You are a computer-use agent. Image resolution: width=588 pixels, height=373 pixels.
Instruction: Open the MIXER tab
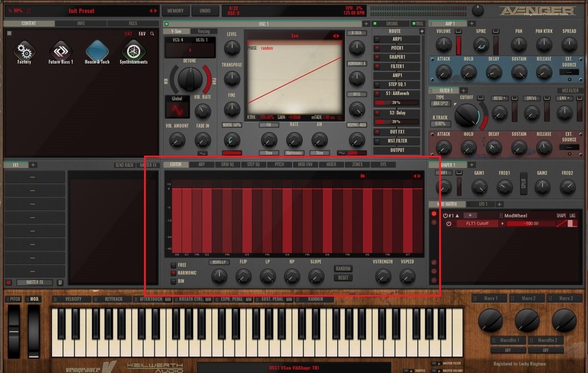331,165
